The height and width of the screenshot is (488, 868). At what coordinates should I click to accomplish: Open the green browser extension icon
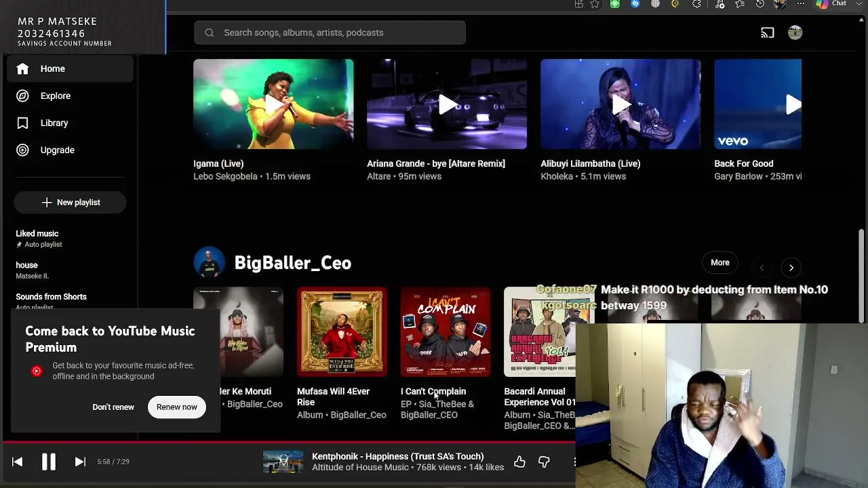point(615,4)
